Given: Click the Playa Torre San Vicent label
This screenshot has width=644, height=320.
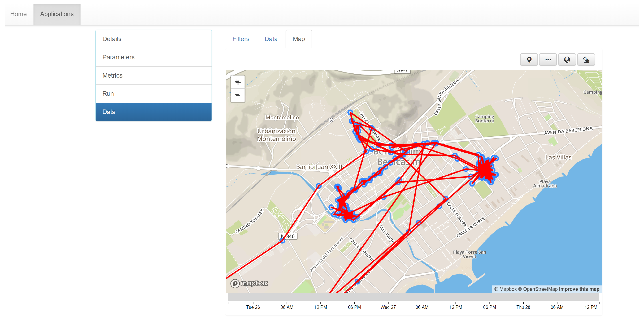Looking at the screenshot, I should 469,254.
